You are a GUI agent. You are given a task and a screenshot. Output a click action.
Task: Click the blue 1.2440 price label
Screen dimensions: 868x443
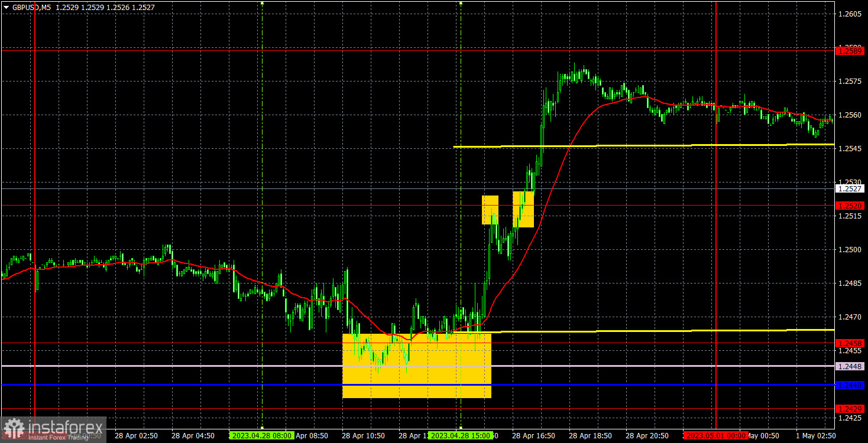click(850, 385)
